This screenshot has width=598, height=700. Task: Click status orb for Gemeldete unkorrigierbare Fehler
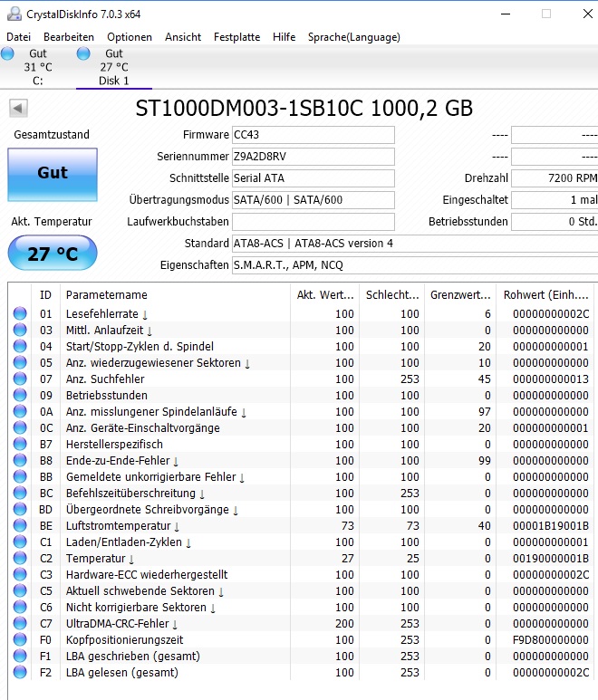[x=20, y=476]
